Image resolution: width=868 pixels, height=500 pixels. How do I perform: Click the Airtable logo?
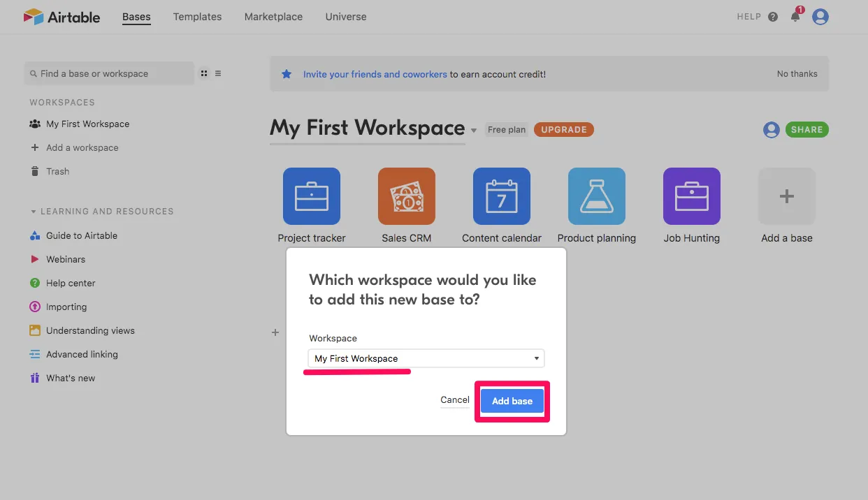tap(62, 17)
